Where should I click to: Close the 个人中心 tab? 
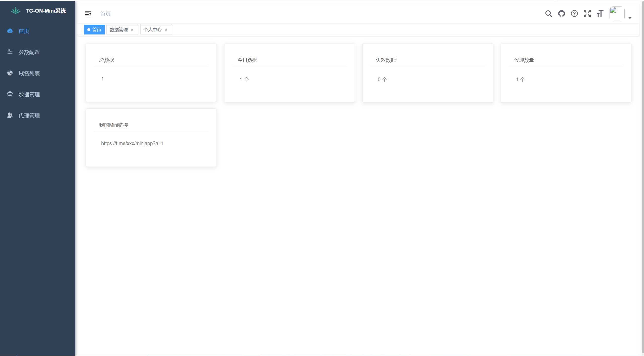(166, 30)
